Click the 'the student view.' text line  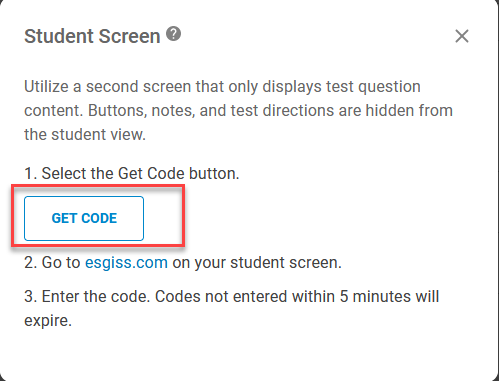[85, 135]
